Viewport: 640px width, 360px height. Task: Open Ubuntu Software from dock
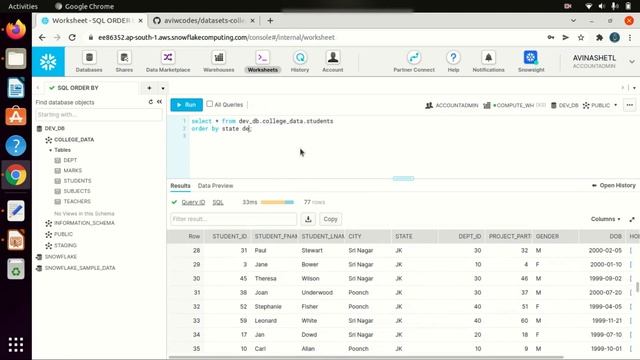click(x=16, y=116)
